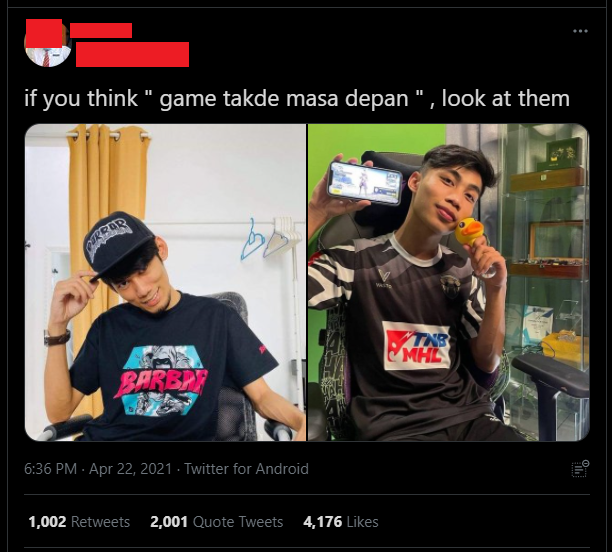Click the 6:36 PM timestamp link
Viewport: 612px width, 552px height.
coord(50,468)
